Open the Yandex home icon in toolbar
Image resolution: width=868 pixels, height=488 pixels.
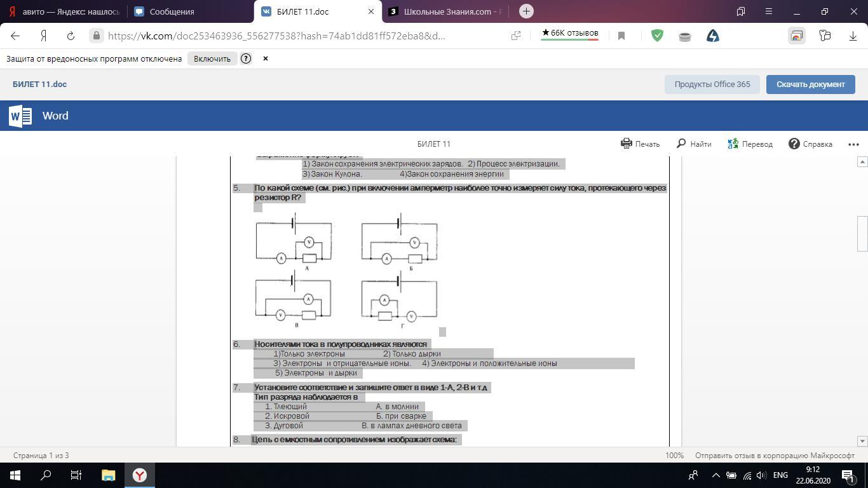[x=43, y=36]
